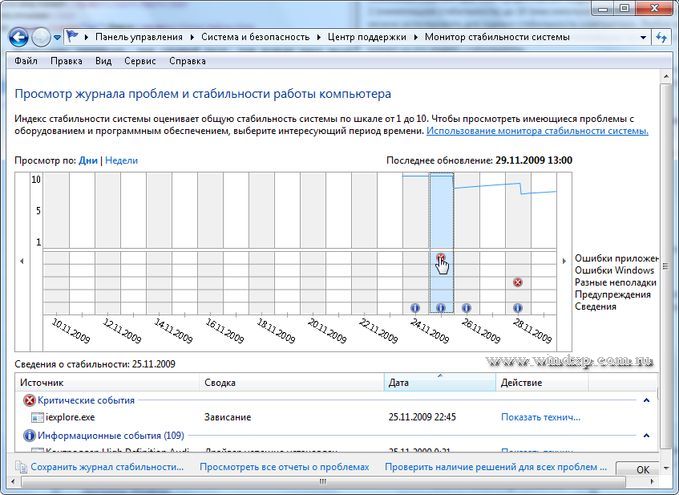Click the information icon in the 26.11.2009 column
The image size is (679, 495).
coord(466,307)
